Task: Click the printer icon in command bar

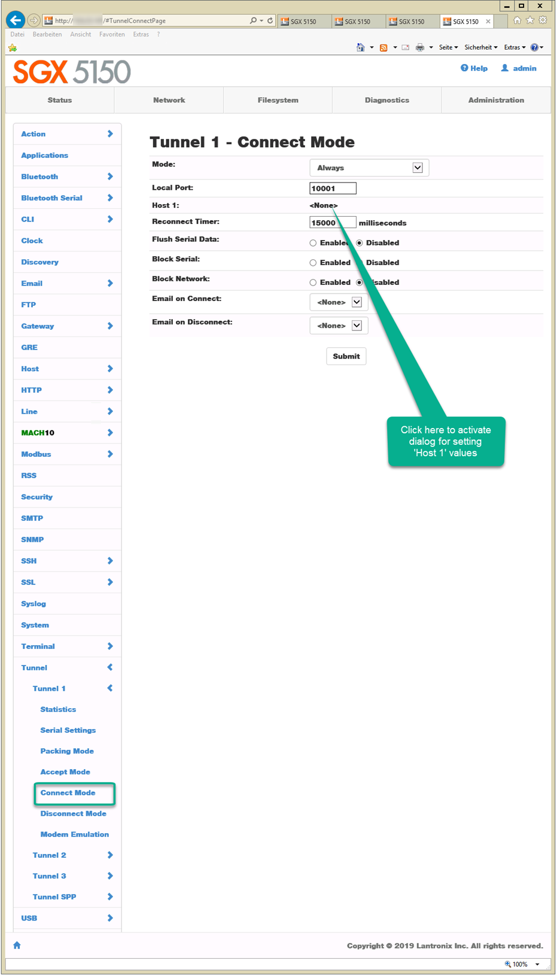Action: click(420, 47)
